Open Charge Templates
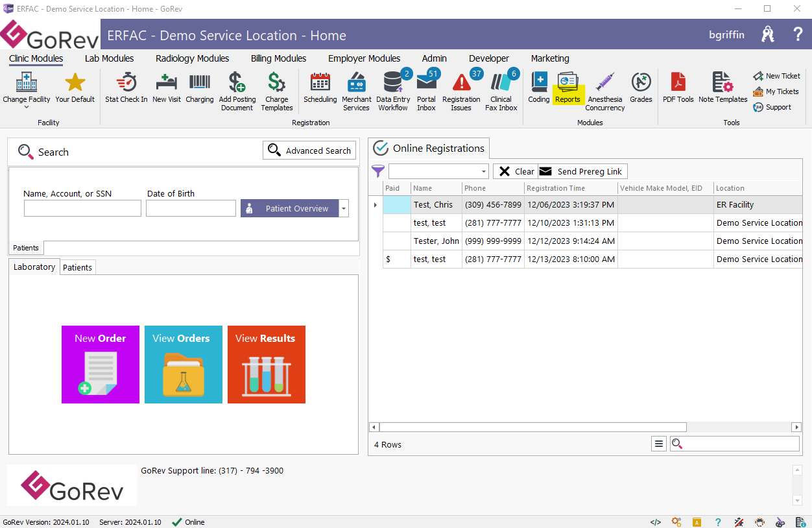812x528 pixels. click(x=277, y=91)
